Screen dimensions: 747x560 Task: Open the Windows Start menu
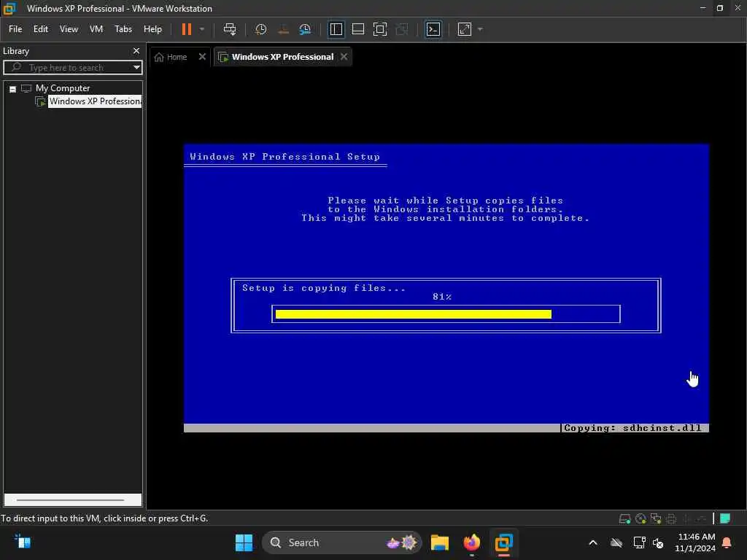pyautogui.click(x=244, y=542)
